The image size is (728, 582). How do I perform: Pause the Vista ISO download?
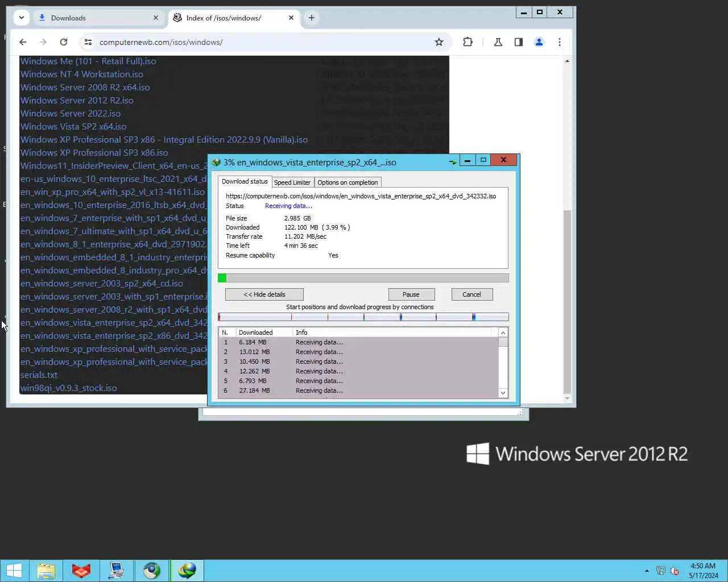411,294
